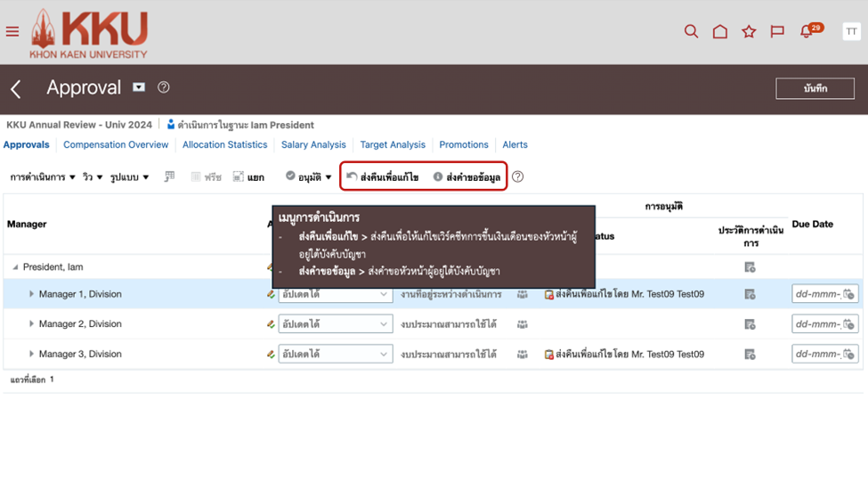The width and height of the screenshot is (868, 491).
Task: Click the help icon next to Approval title
Action: [x=164, y=87]
